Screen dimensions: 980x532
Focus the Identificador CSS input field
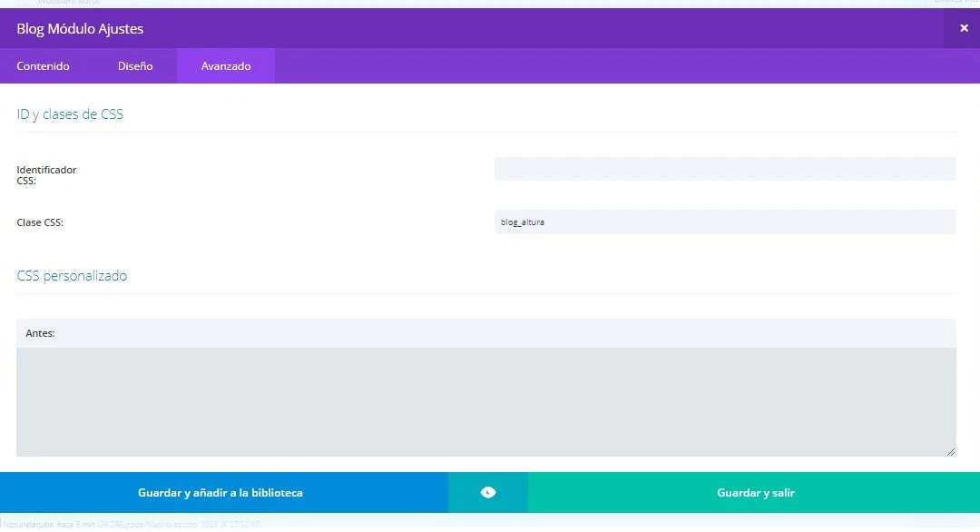[x=724, y=169]
